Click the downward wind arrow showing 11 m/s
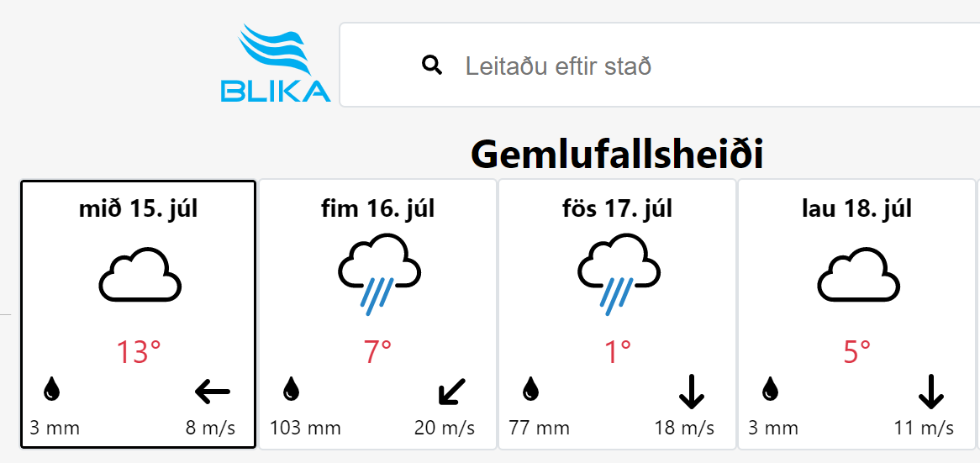 point(930,392)
